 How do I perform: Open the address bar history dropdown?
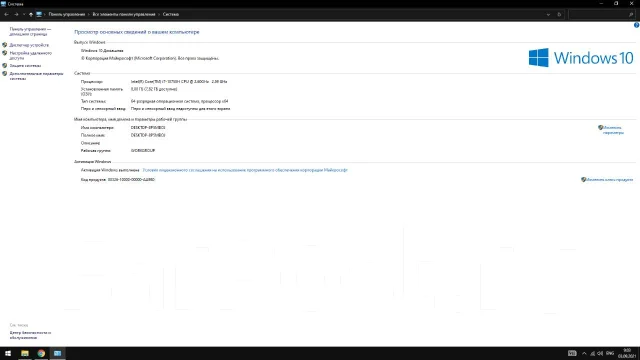pyautogui.click(x=548, y=14)
